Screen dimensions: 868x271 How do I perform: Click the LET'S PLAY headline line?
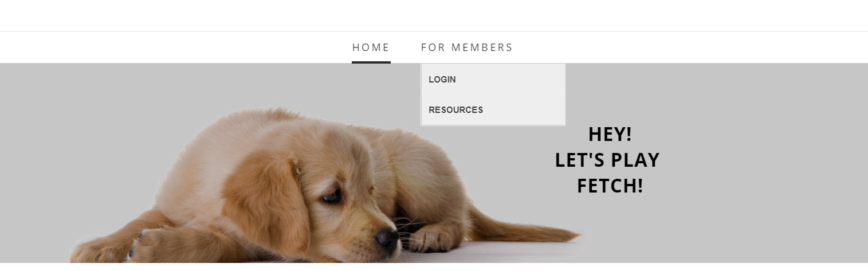607,160
